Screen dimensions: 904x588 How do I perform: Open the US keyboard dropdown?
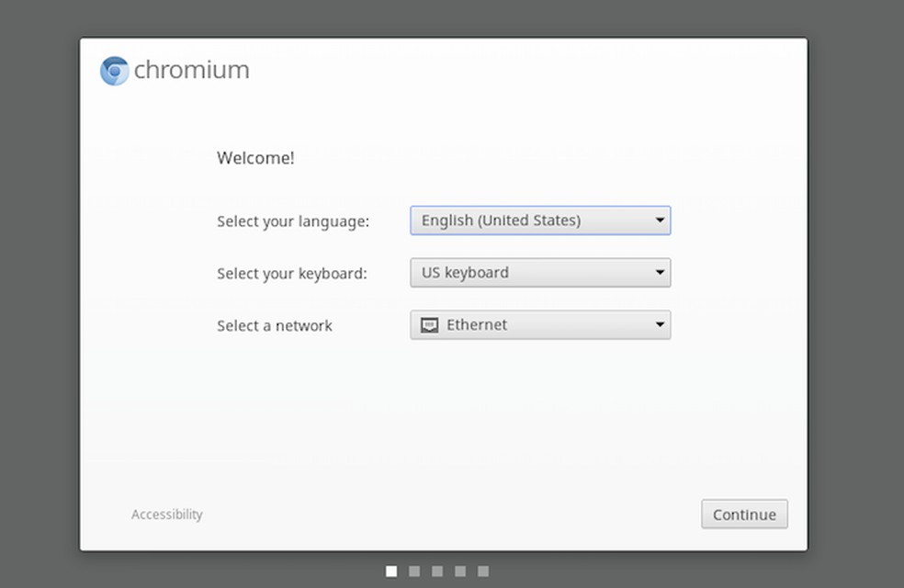click(x=533, y=273)
